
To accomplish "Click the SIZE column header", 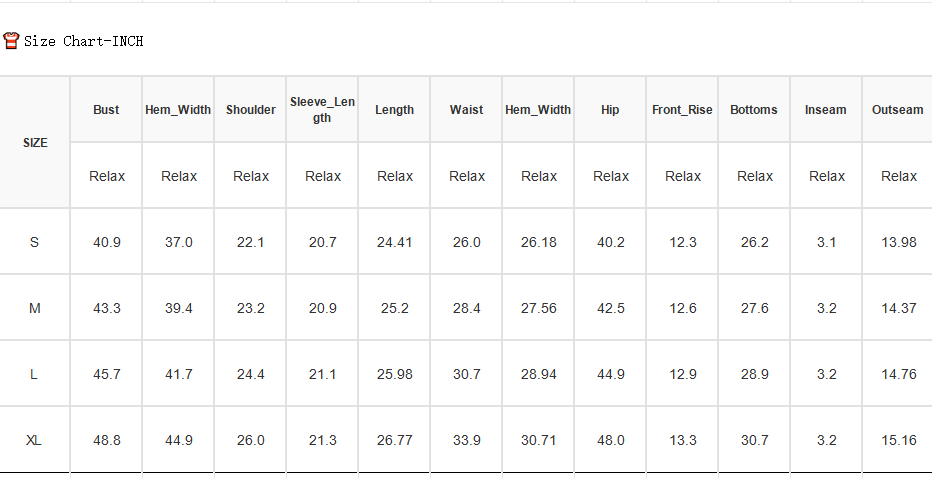I will 35,143.
